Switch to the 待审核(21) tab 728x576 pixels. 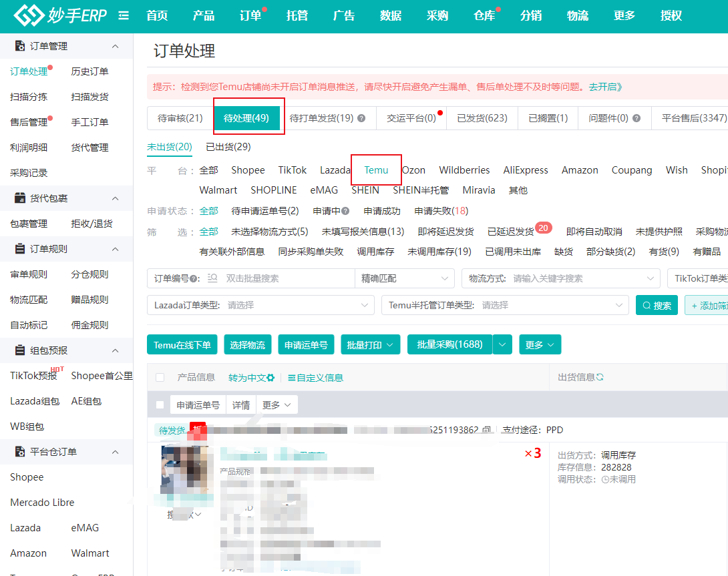pos(180,118)
